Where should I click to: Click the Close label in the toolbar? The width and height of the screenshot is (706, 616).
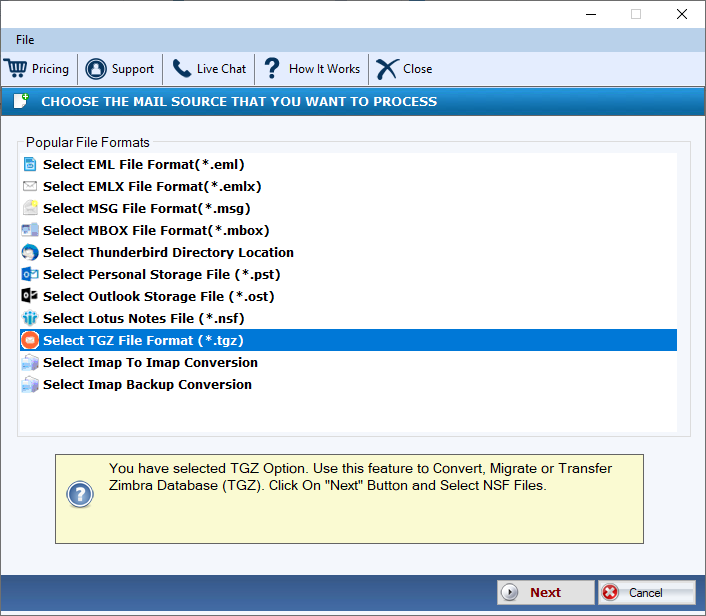pos(418,69)
